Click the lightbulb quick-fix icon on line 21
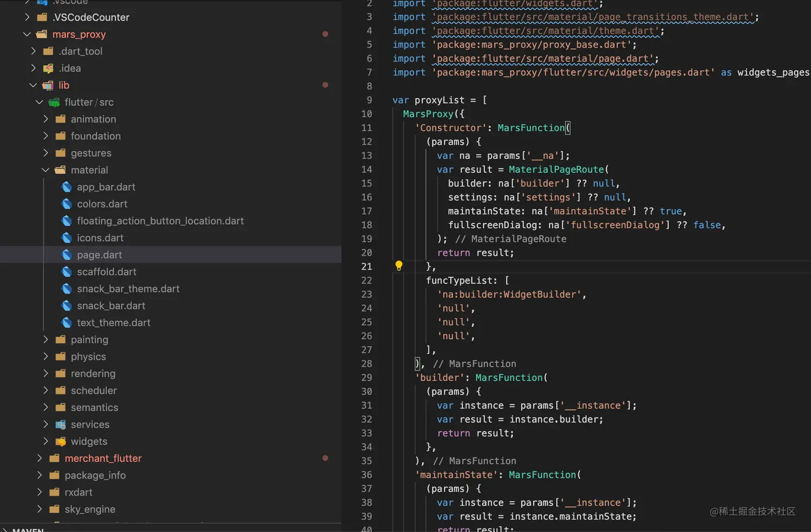The width and height of the screenshot is (811, 532). click(399, 265)
